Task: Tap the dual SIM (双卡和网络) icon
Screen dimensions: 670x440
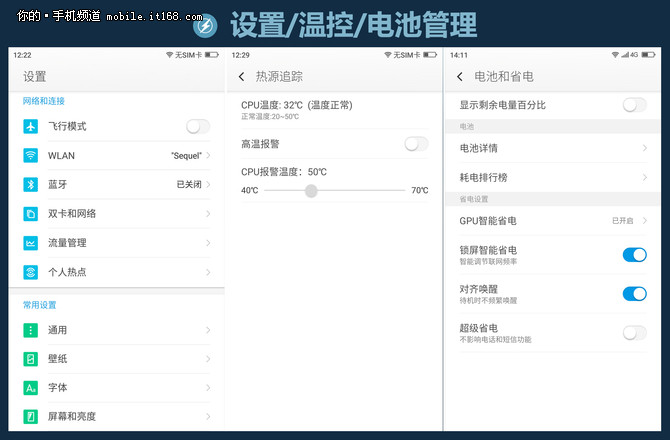Action: pyautogui.click(x=30, y=214)
